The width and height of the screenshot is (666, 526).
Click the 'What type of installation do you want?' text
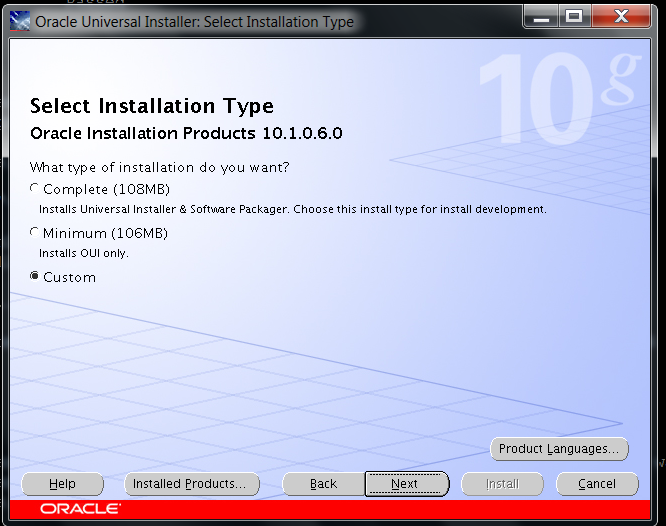pyautogui.click(x=159, y=167)
